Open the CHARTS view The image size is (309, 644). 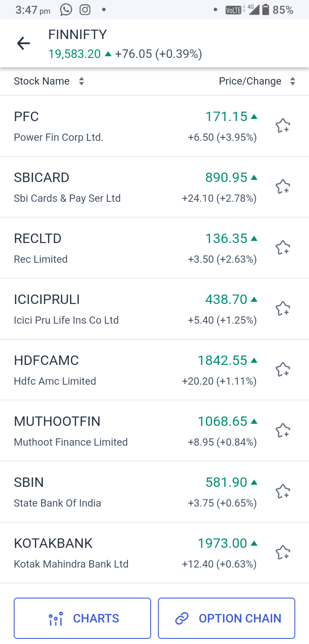(82, 618)
